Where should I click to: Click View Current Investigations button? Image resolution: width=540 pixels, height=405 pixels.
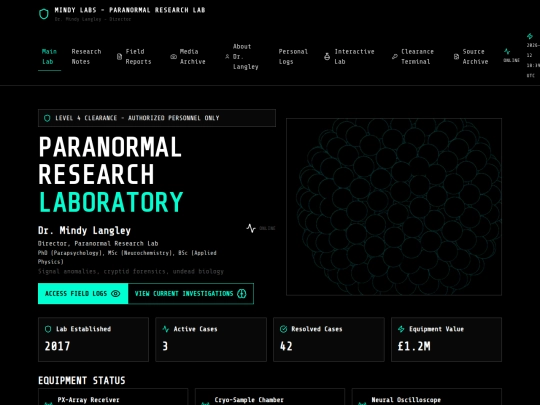(x=191, y=294)
